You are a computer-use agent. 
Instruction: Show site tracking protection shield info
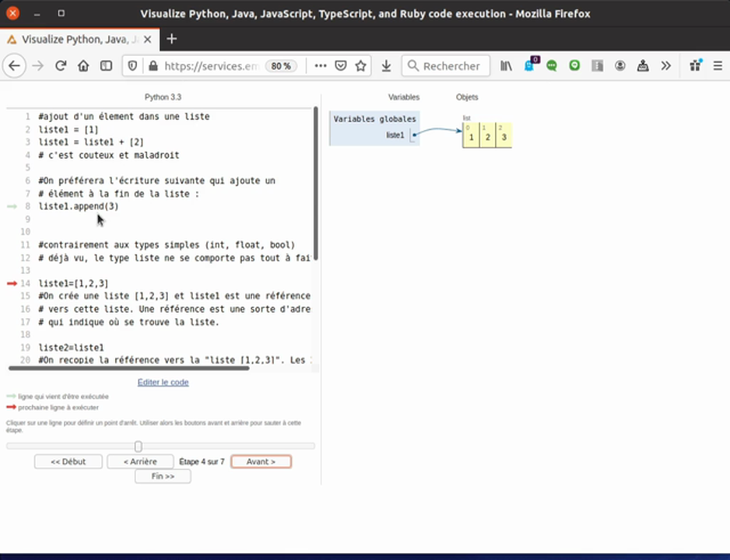[132, 66]
